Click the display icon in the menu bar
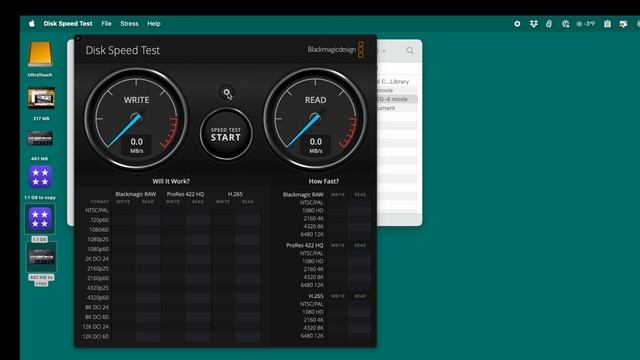The image size is (640, 360). click(x=623, y=24)
